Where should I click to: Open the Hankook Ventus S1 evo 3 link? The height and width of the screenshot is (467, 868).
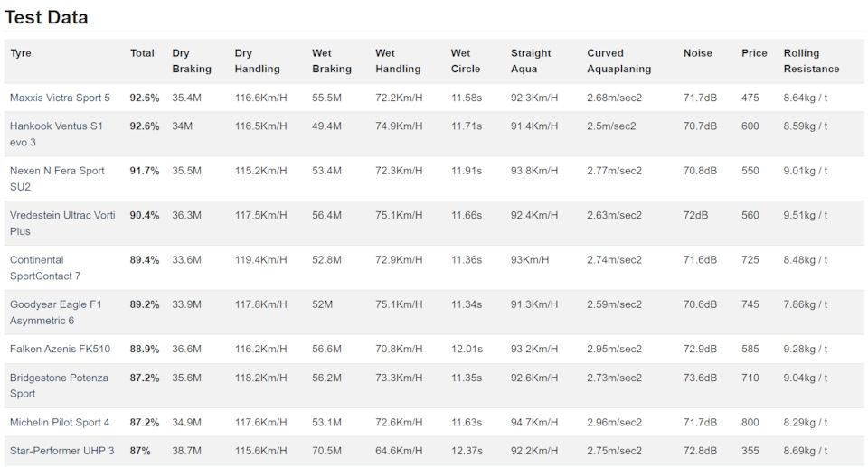tap(56, 134)
